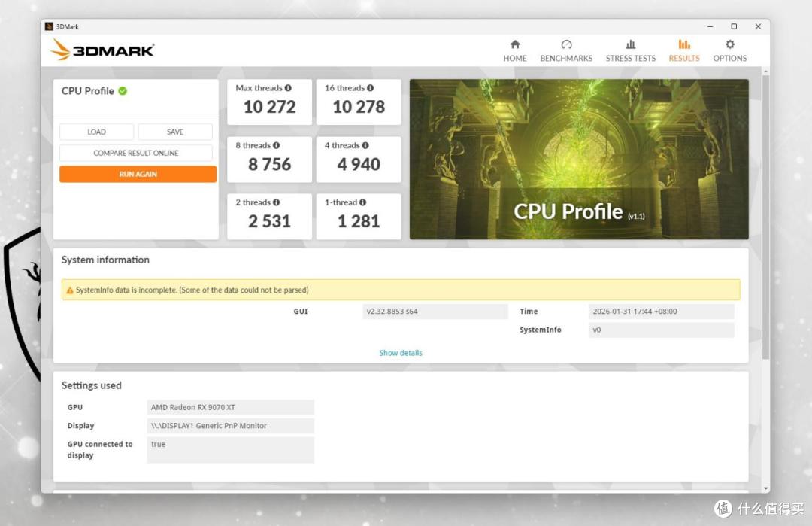The image size is (812, 526).
Task: Click the Max threads score 10 272
Action: [269, 107]
